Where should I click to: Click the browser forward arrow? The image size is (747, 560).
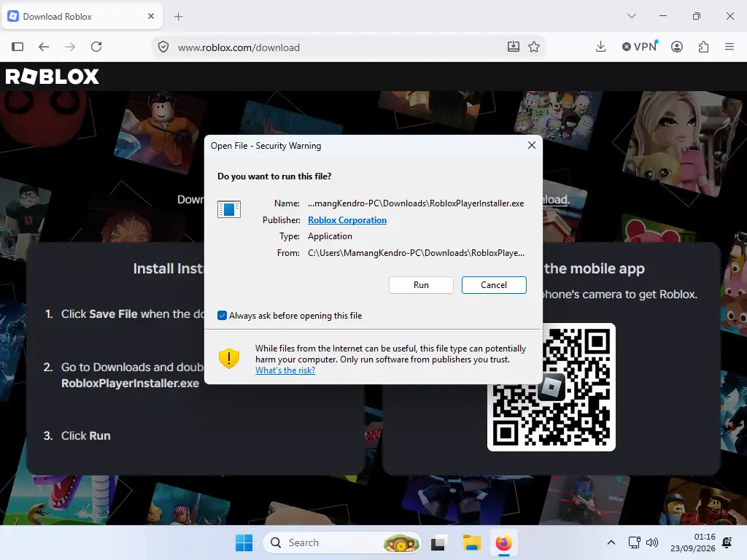[x=70, y=47]
